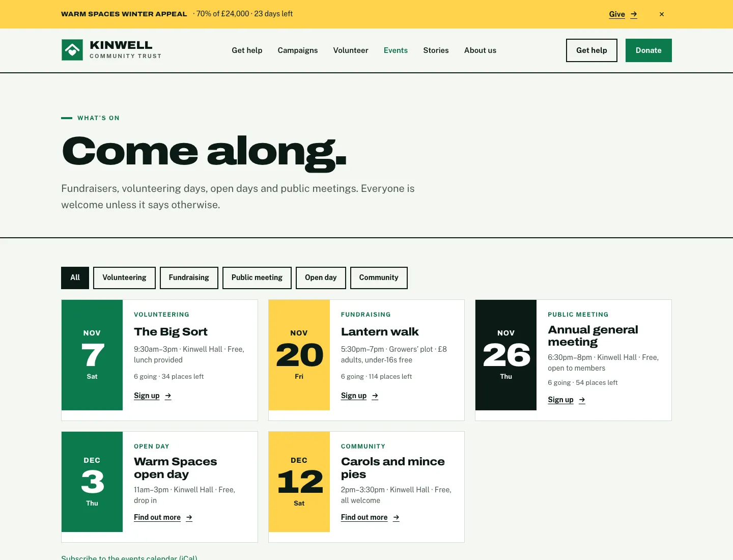Find out more about Warm Spaces open day

point(163,517)
